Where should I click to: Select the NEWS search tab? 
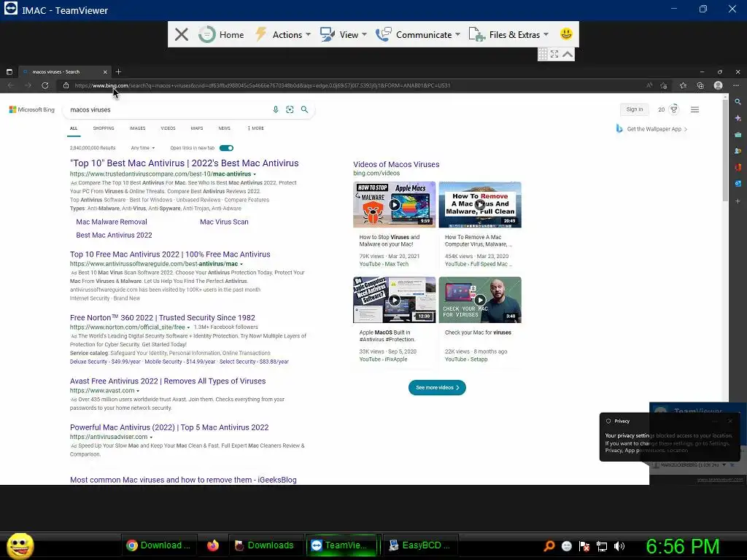pos(224,128)
